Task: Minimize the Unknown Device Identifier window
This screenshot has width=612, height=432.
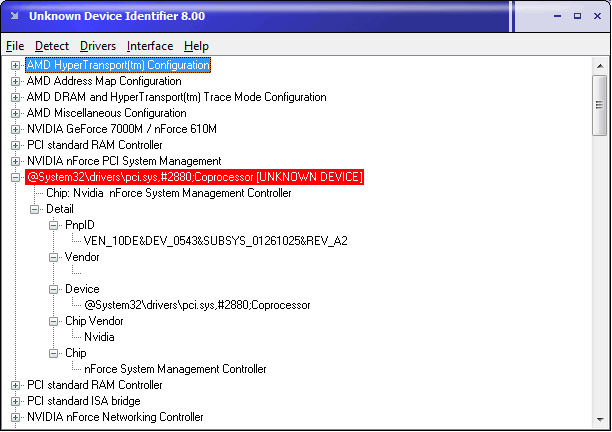Action: click(557, 16)
